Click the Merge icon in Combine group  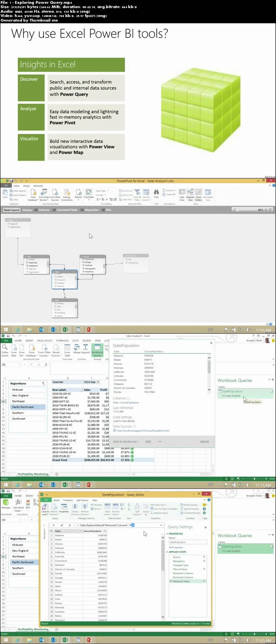coord(77,349)
